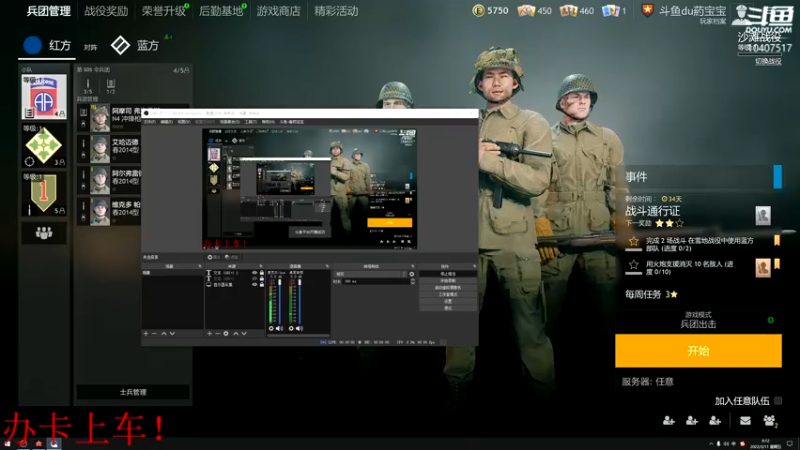Click the 士兵管理 button
The height and width of the screenshot is (450, 800).
click(133, 392)
